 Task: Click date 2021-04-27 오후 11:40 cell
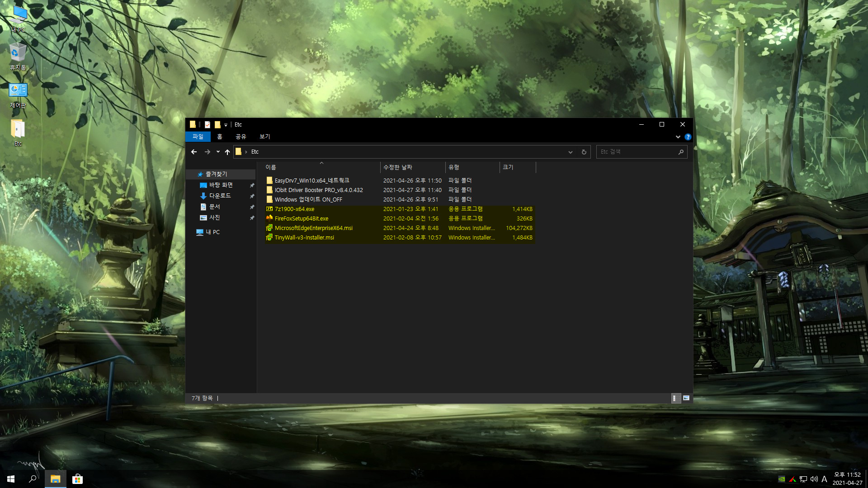click(412, 190)
